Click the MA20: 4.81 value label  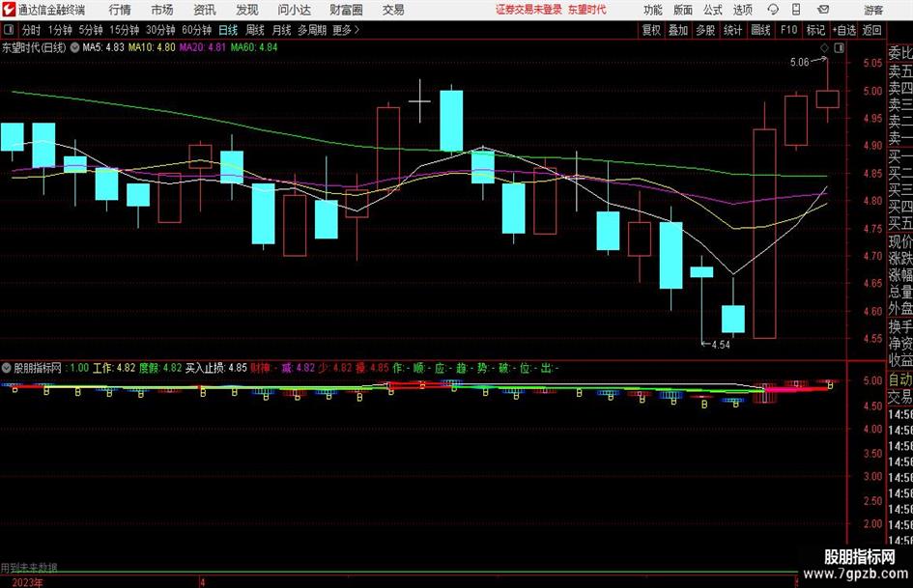pos(202,47)
